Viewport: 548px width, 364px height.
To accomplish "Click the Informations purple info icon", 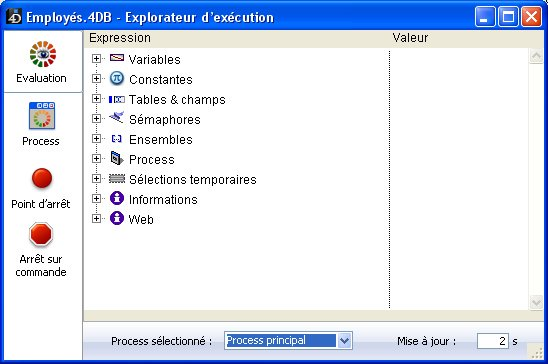I will tap(117, 198).
